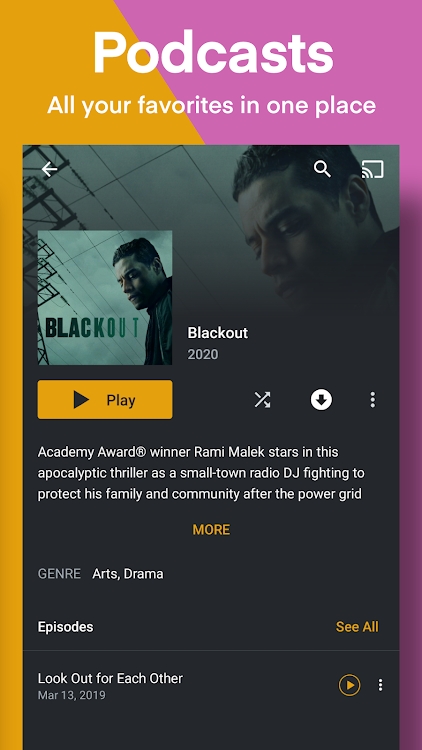Tap the Mar 13, 2019 episode date
The image size is (422, 750).
coord(72,695)
